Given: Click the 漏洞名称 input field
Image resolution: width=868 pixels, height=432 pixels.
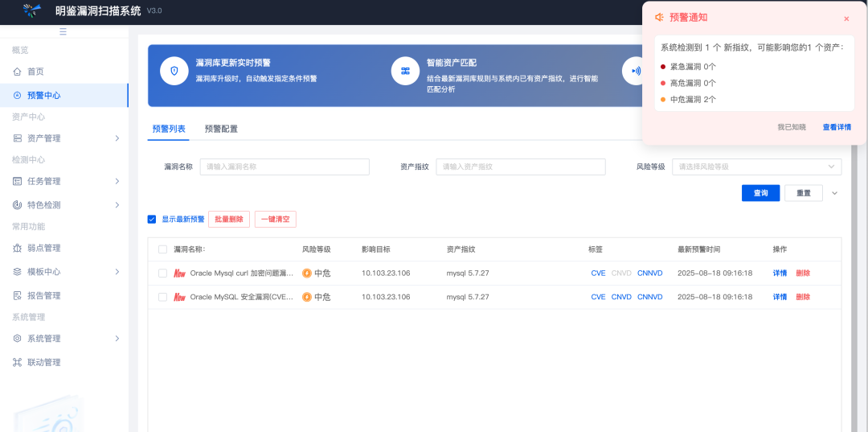Looking at the screenshot, I should click(285, 167).
